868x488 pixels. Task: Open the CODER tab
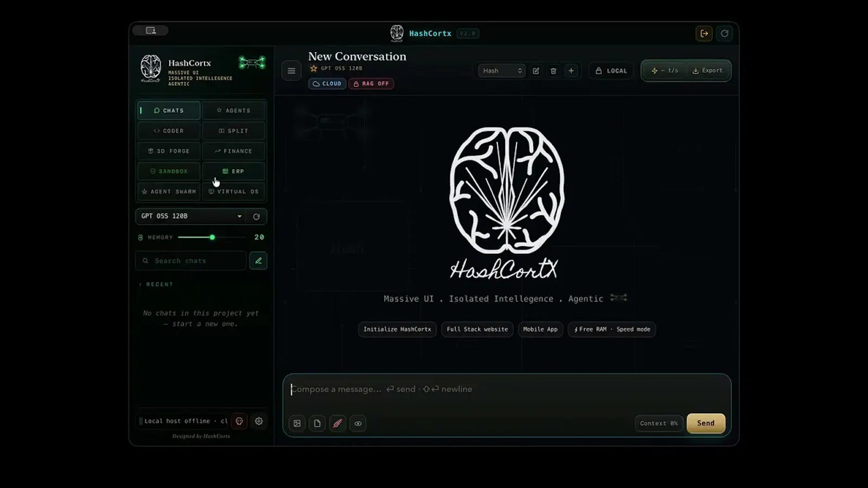point(169,131)
